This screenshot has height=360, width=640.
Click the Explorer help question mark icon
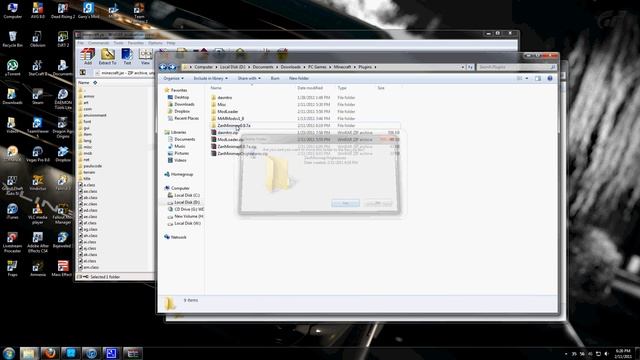pos(550,78)
